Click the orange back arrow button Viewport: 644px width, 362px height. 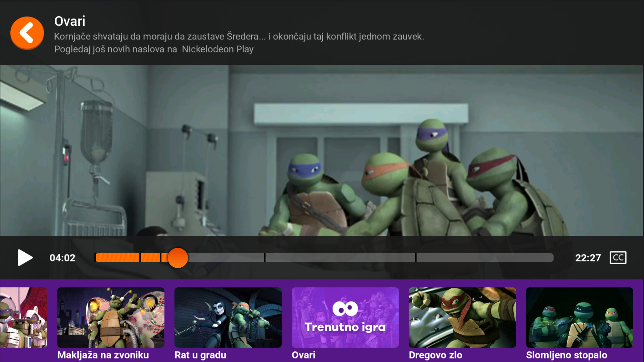[x=27, y=33]
